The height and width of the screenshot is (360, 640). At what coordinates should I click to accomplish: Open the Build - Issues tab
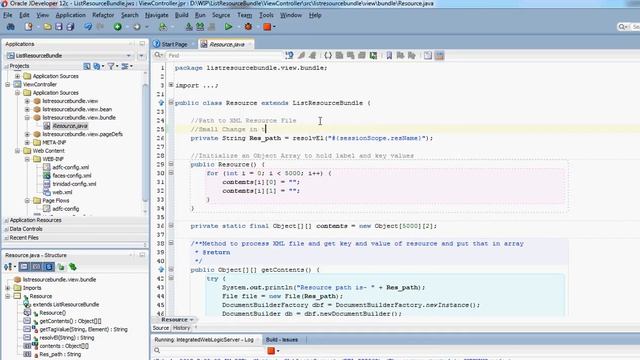[x=282, y=340]
